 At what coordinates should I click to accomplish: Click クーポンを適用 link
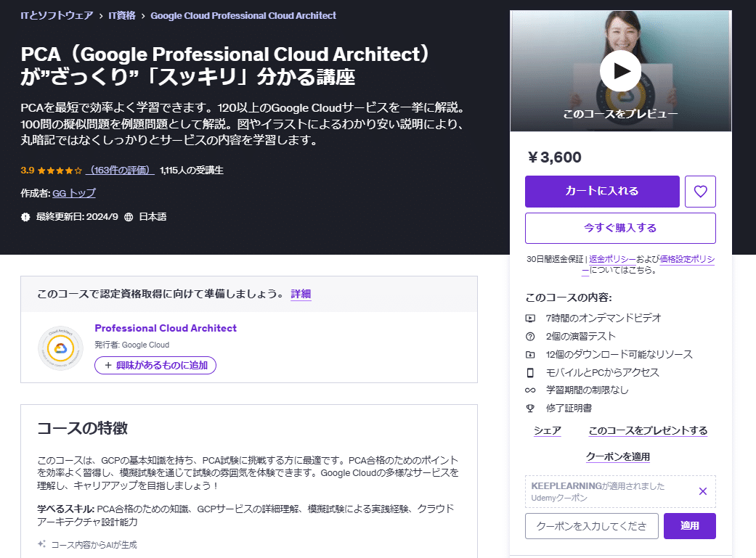(x=618, y=456)
